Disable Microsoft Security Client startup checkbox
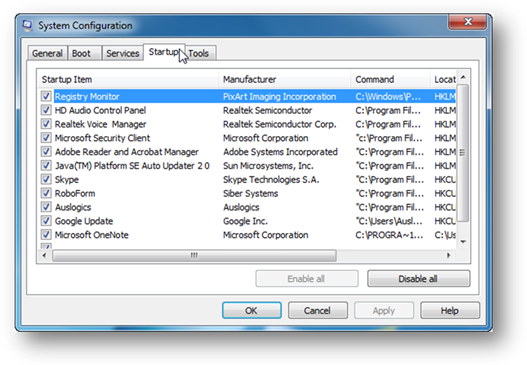Viewport: 527px width, 365px height. click(x=46, y=137)
